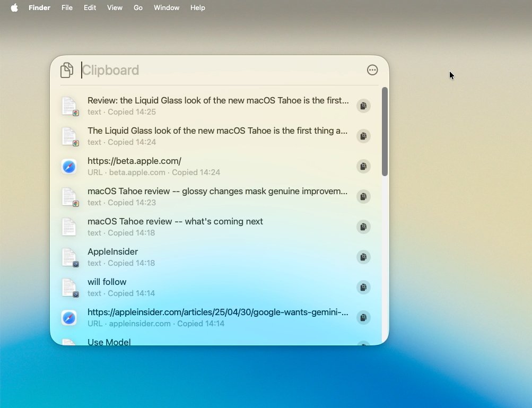The image size is (532, 408).
Task: Select the appleinsider.com article URL entry
Action: 217,318
